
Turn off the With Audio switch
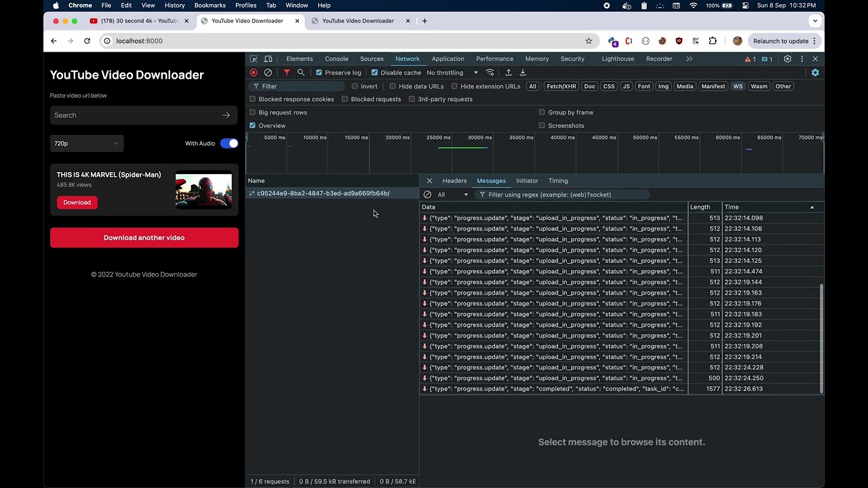pyautogui.click(x=229, y=143)
